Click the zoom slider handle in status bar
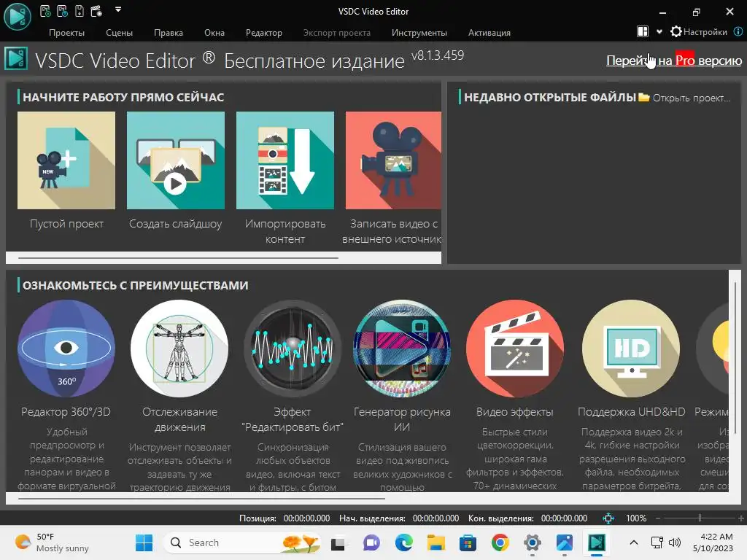This screenshot has height=560, width=747. point(700,518)
